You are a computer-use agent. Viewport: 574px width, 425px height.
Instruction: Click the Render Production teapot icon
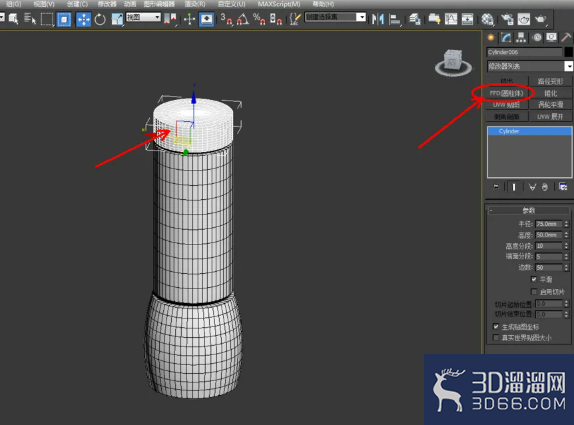(x=540, y=19)
